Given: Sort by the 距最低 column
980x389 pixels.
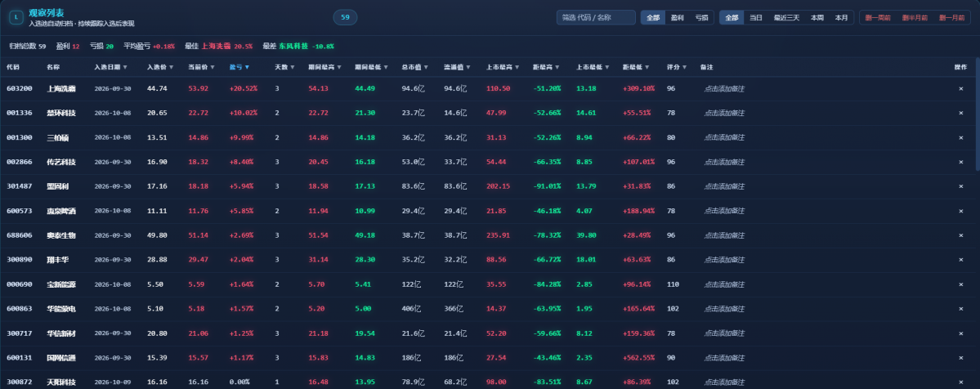Looking at the screenshot, I should coord(636,67).
